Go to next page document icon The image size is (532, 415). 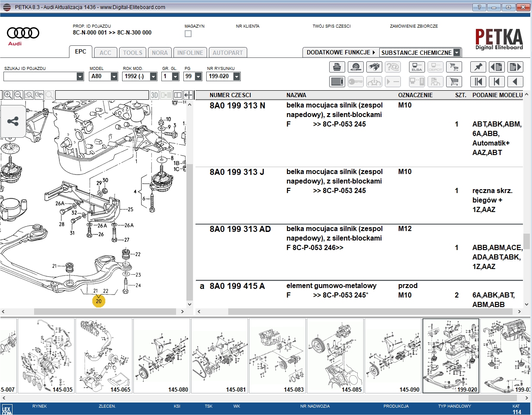click(x=515, y=67)
